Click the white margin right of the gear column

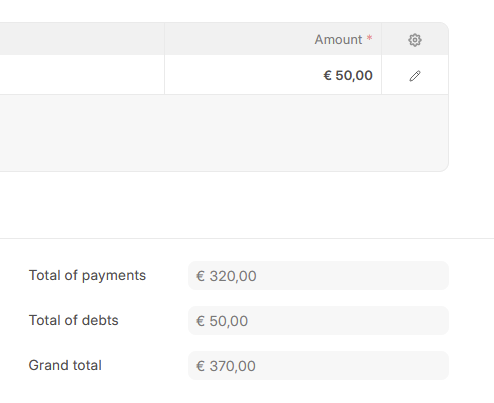(471, 97)
